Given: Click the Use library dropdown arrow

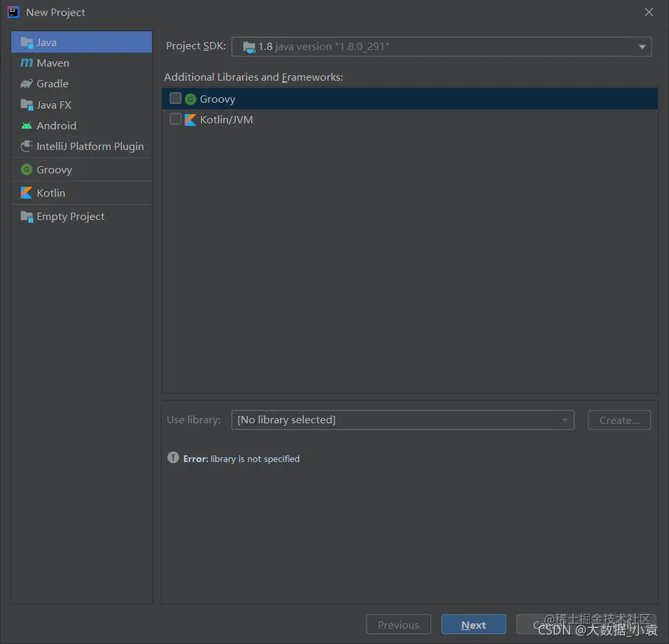Looking at the screenshot, I should [x=564, y=420].
